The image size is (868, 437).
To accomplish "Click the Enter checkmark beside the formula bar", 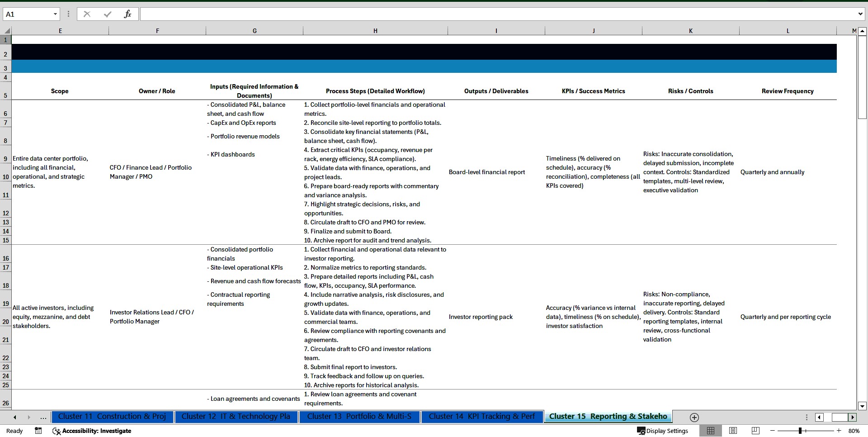I will [x=107, y=14].
